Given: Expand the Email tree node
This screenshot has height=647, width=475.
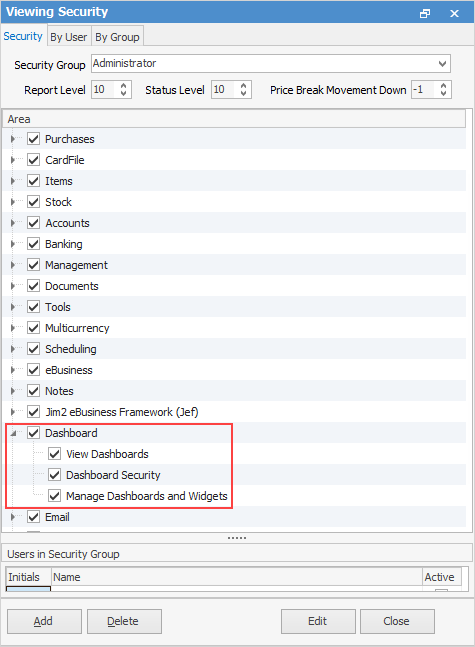Looking at the screenshot, I should tap(13, 517).
